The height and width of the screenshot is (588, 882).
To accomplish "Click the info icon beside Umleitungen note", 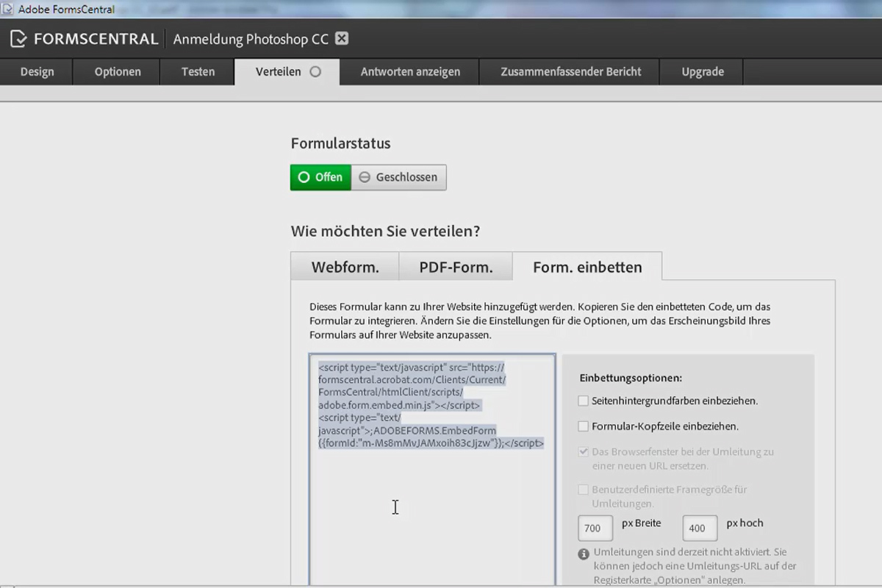I will click(x=584, y=553).
